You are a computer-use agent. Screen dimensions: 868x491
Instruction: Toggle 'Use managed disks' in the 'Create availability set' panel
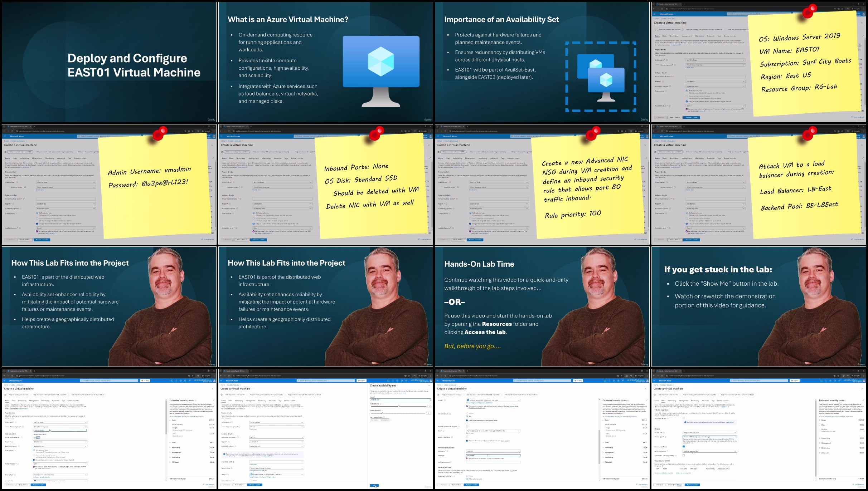[x=380, y=420]
